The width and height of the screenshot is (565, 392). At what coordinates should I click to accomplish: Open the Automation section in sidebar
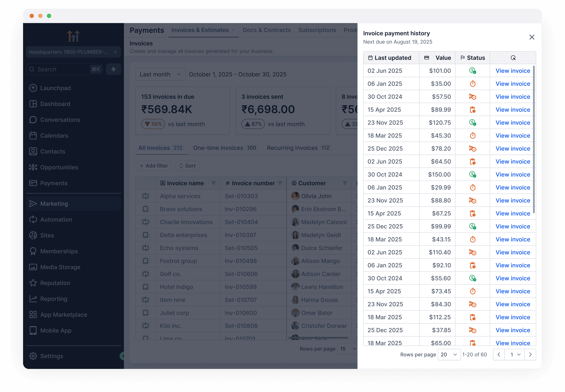click(56, 219)
